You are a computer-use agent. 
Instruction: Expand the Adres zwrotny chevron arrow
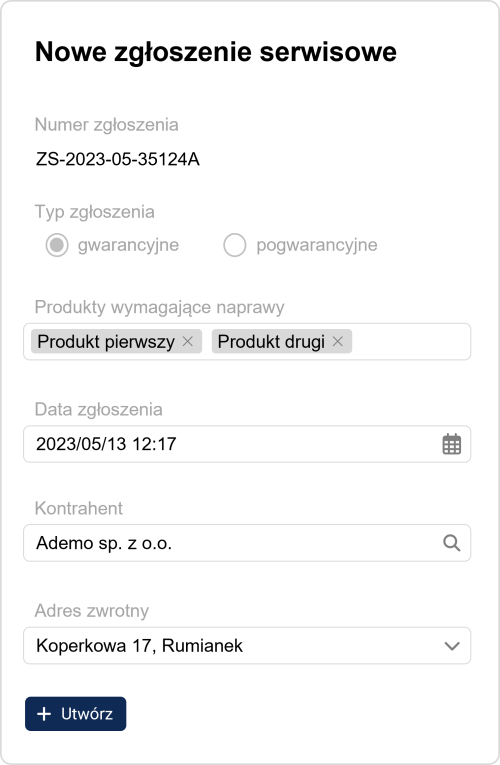tap(452, 646)
